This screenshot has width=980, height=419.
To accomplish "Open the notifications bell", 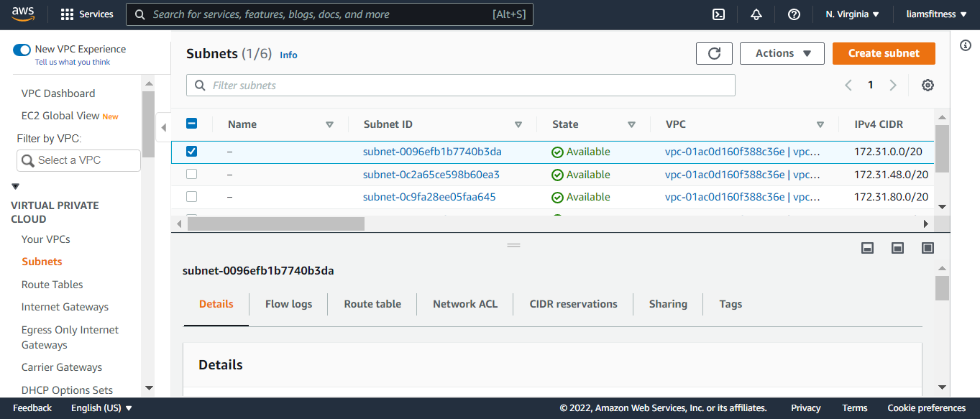I will pos(756,14).
